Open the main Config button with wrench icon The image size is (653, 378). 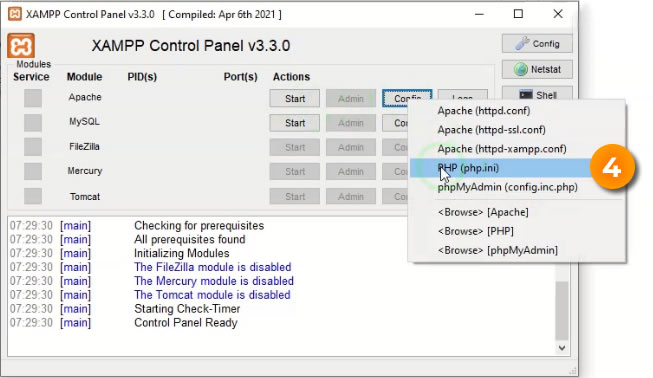pos(537,44)
